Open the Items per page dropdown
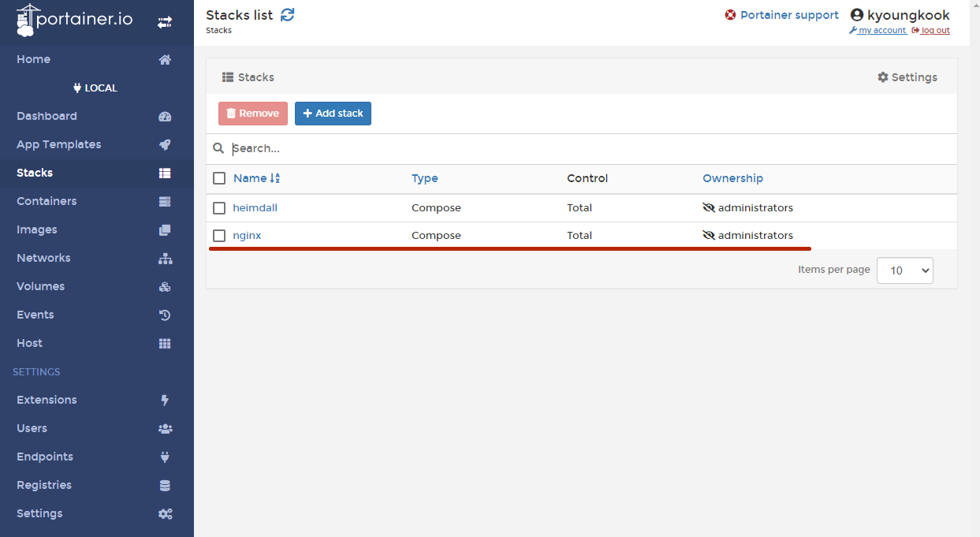Screen dimensions: 980x537 pyautogui.click(x=905, y=270)
